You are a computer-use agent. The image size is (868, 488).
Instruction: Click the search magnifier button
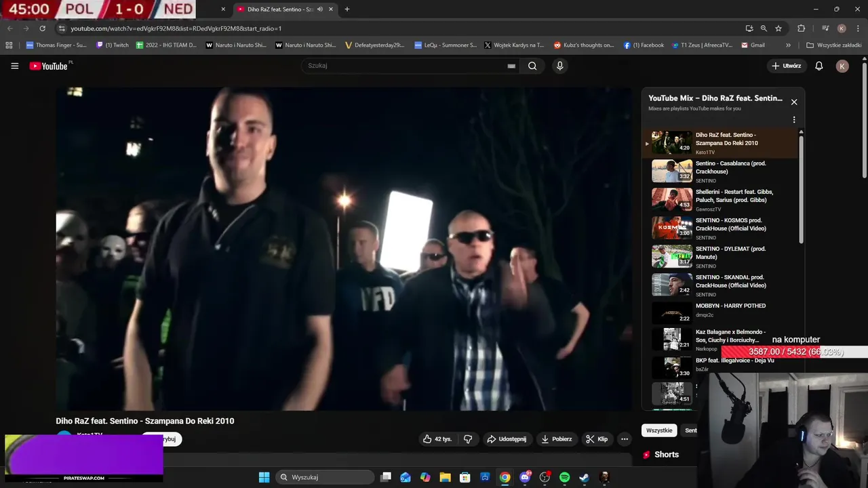coord(532,66)
